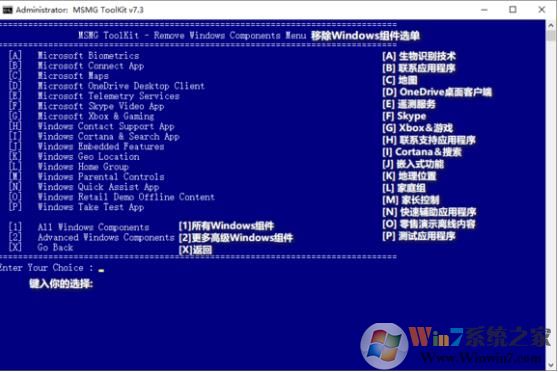Click 'Windows Contact Support App' text

pyautogui.click(x=106, y=126)
